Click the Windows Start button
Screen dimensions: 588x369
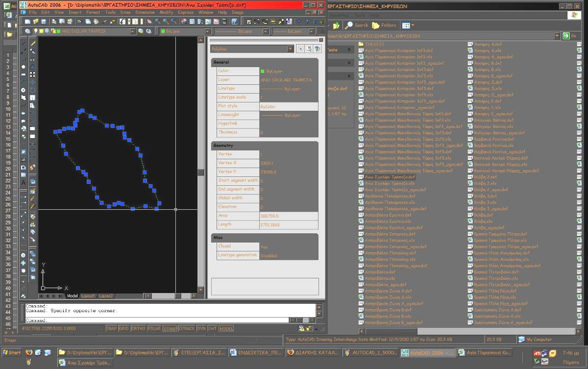coord(12,352)
